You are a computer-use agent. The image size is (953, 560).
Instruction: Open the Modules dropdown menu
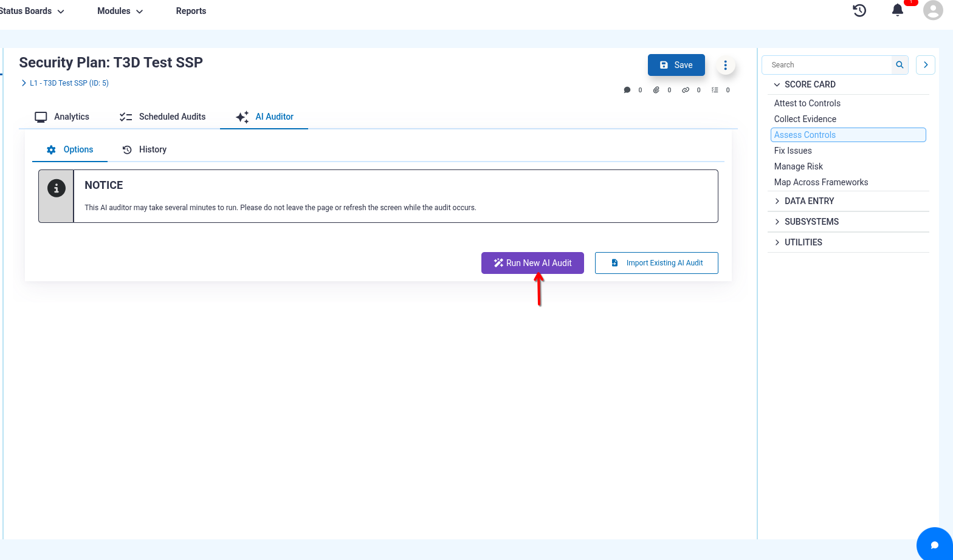point(120,11)
